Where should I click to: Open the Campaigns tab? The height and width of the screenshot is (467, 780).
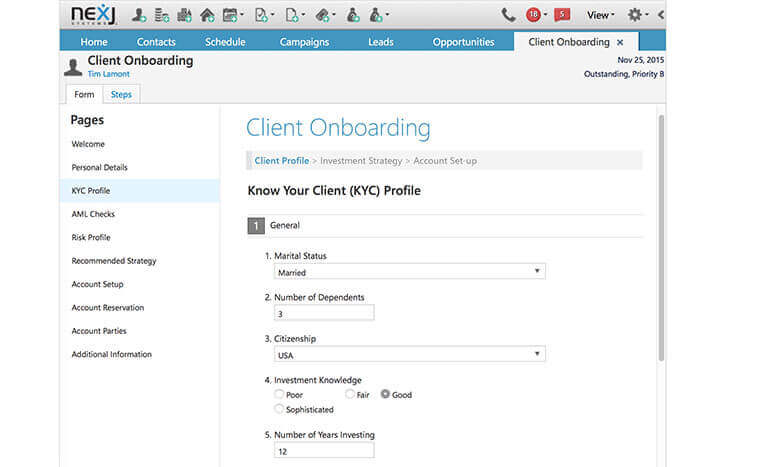[x=304, y=42]
